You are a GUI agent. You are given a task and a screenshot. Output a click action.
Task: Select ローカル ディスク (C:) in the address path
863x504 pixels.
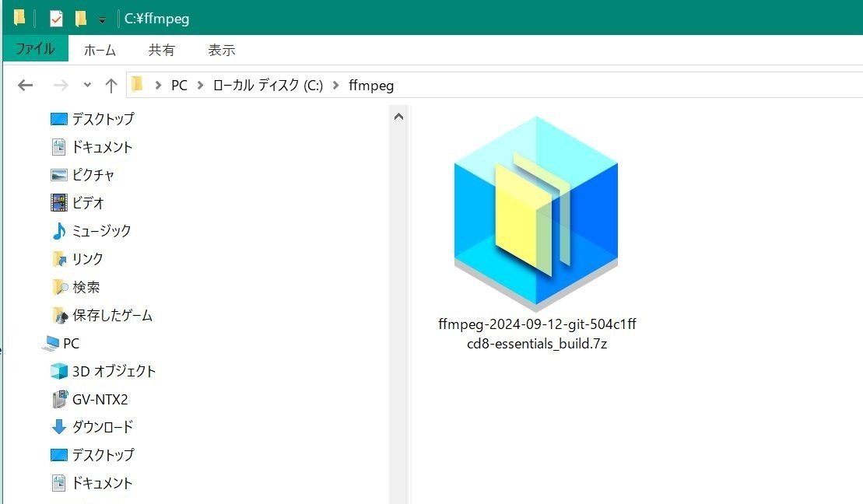pos(268,86)
